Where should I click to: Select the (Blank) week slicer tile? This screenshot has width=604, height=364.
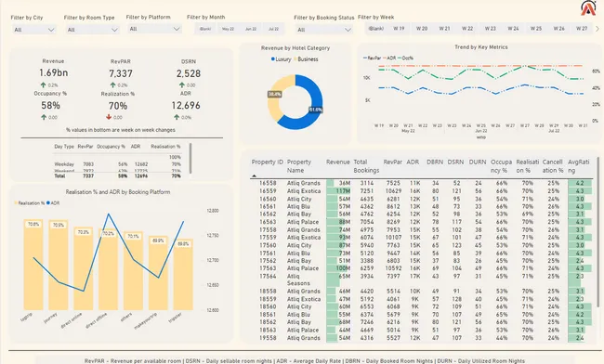tap(376, 29)
